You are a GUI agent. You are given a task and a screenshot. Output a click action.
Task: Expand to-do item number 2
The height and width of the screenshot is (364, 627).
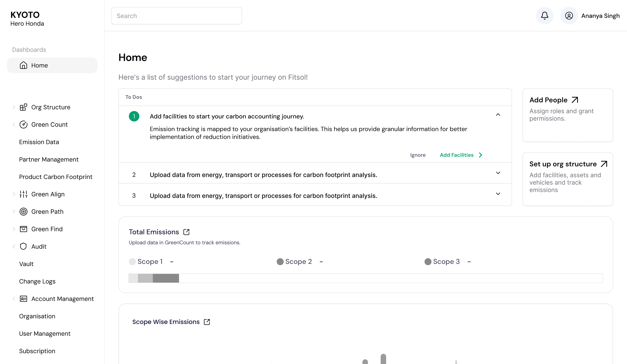pyautogui.click(x=498, y=173)
